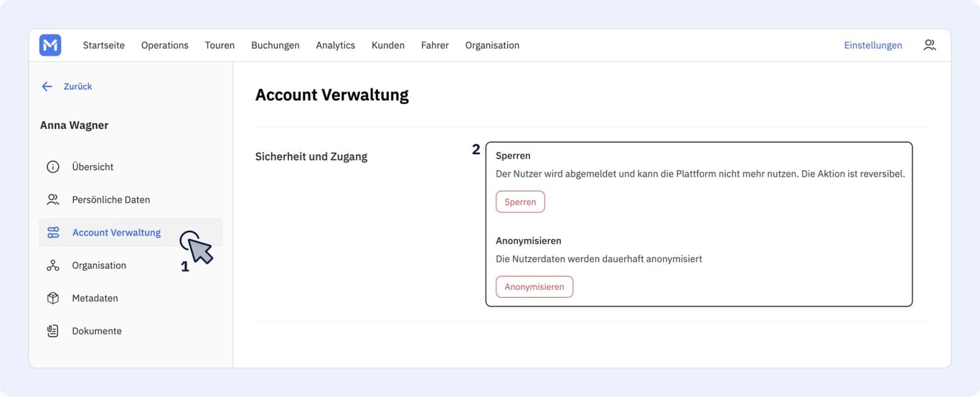Click the Übersicht info icon

click(x=53, y=167)
